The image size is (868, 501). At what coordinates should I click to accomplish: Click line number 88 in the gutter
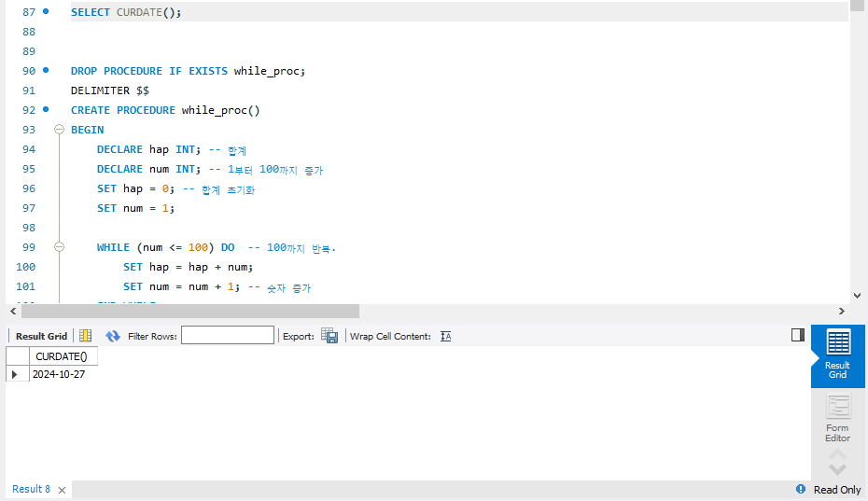(29, 32)
